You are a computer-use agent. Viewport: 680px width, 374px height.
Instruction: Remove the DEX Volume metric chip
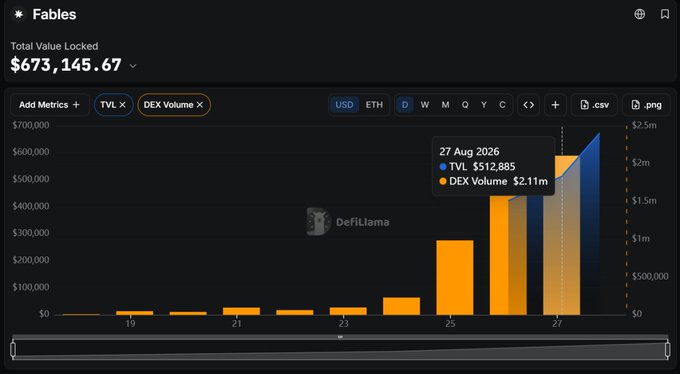(x=199, y=105)
